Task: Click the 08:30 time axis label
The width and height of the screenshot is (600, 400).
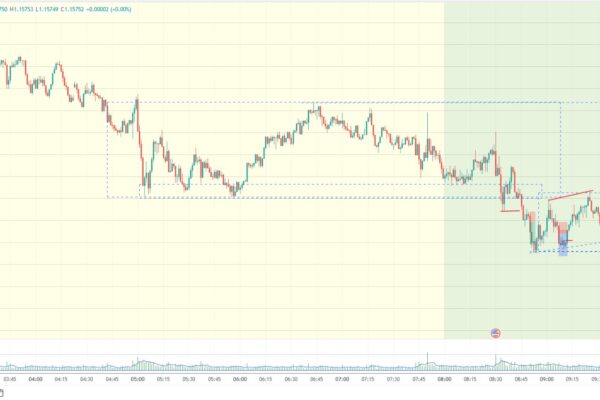Action: [496, 379]
